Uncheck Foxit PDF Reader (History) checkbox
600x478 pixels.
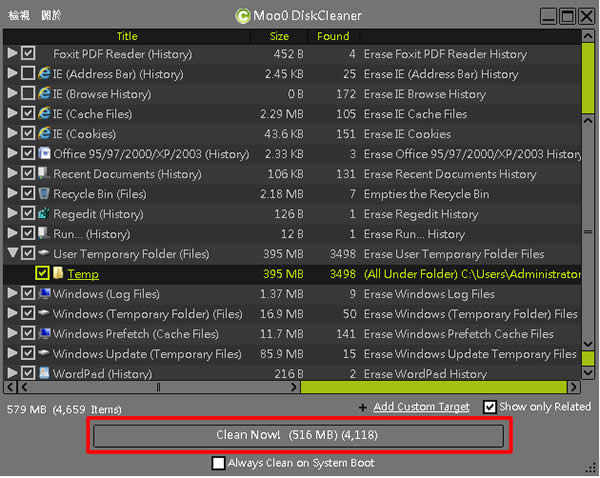click(28, 53)
